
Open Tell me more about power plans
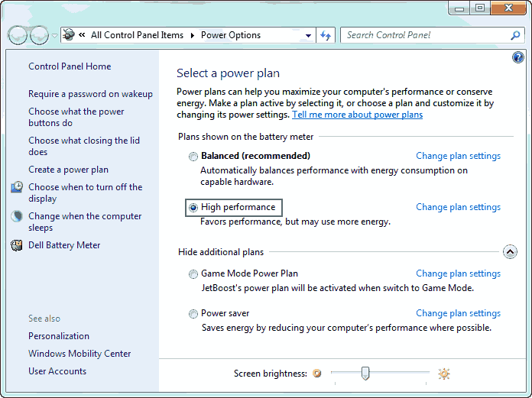click(357, 115)
